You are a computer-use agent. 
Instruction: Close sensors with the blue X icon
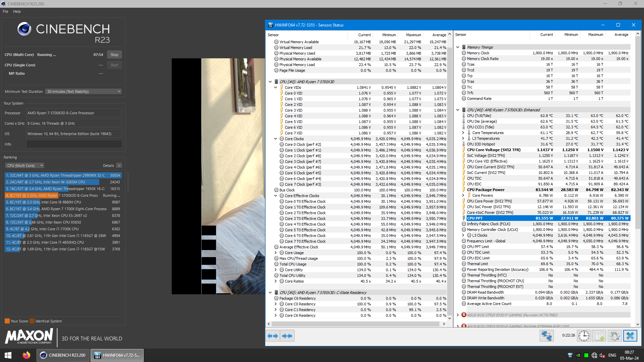[630, 336]
